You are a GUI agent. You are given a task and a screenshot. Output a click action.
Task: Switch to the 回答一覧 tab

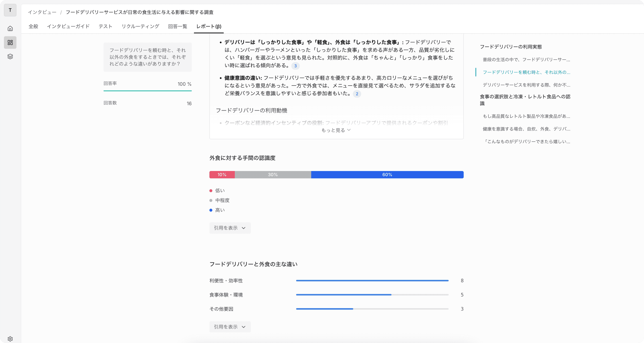coord(177,26)
